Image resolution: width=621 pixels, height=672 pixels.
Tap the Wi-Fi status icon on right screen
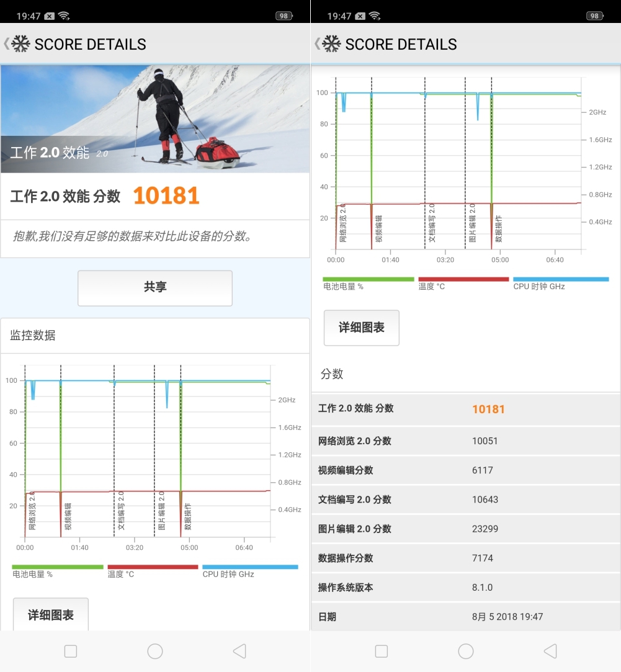375,16
